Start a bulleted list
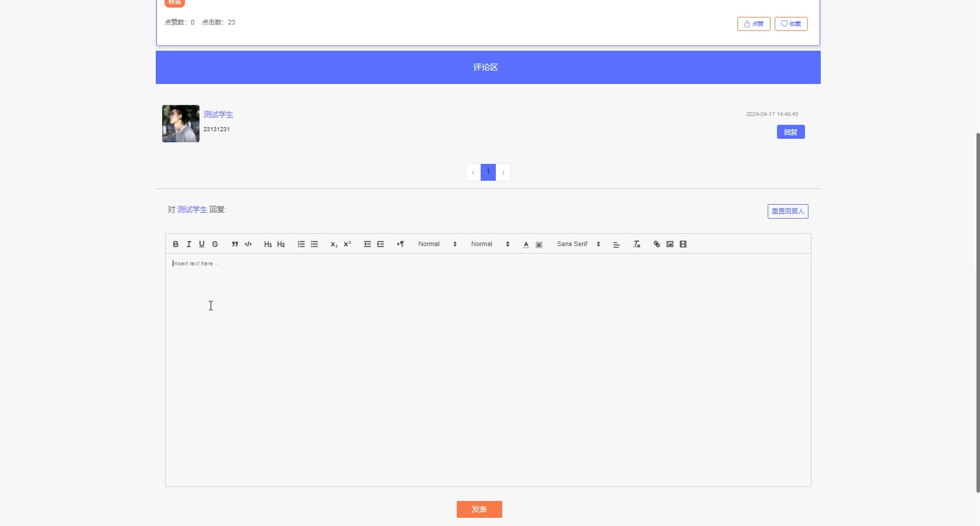The height and width of the screenshot is (526, 980). click(x=314, y=244)
